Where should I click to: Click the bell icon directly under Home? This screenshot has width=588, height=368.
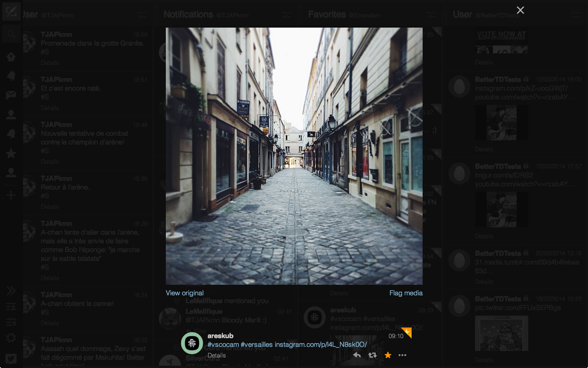(11, 76)
